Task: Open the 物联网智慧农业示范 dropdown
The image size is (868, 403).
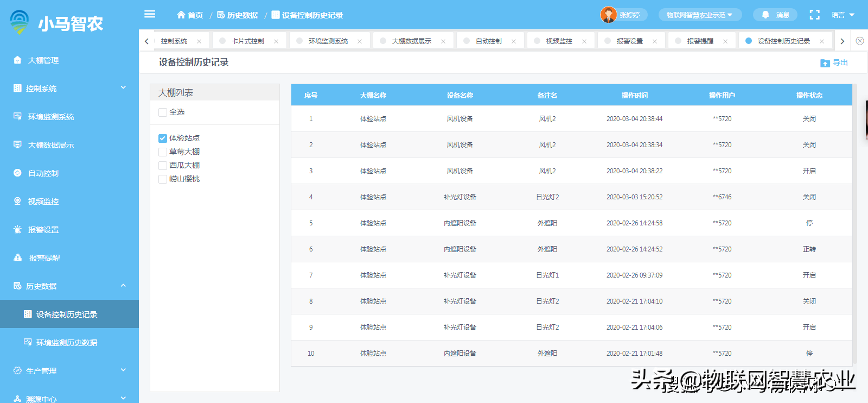Action: click(x=699, y=15)
